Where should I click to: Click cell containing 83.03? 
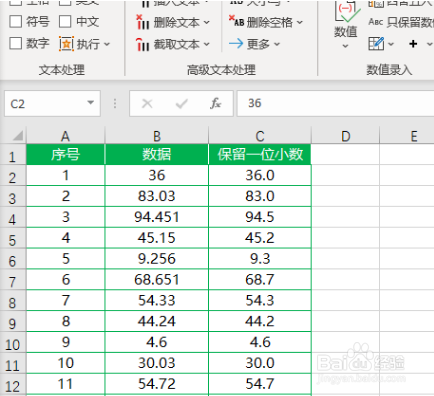pyautogui.click(x=157, y=196)
